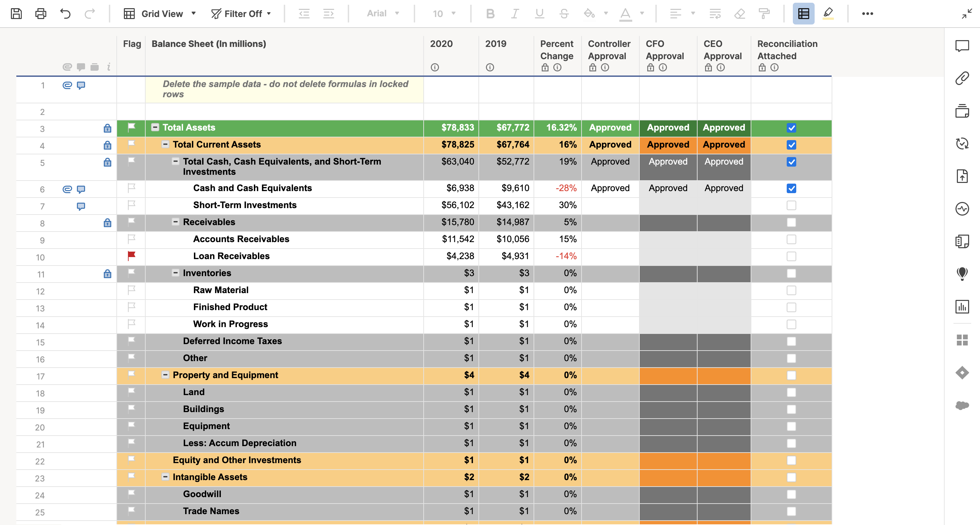Open comment icon on row 7

81,206
